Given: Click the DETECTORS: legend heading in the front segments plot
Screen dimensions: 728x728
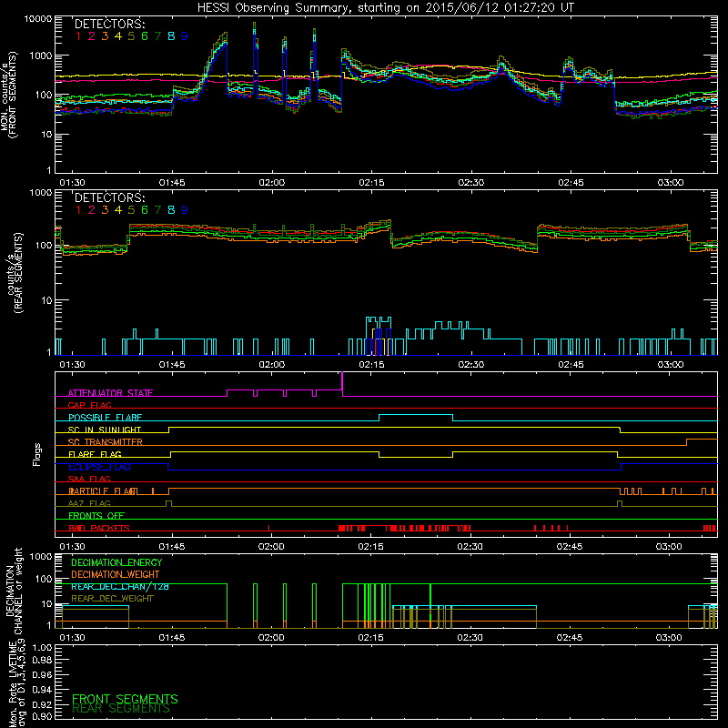Looking at the screenshot, I should (109, 24).
